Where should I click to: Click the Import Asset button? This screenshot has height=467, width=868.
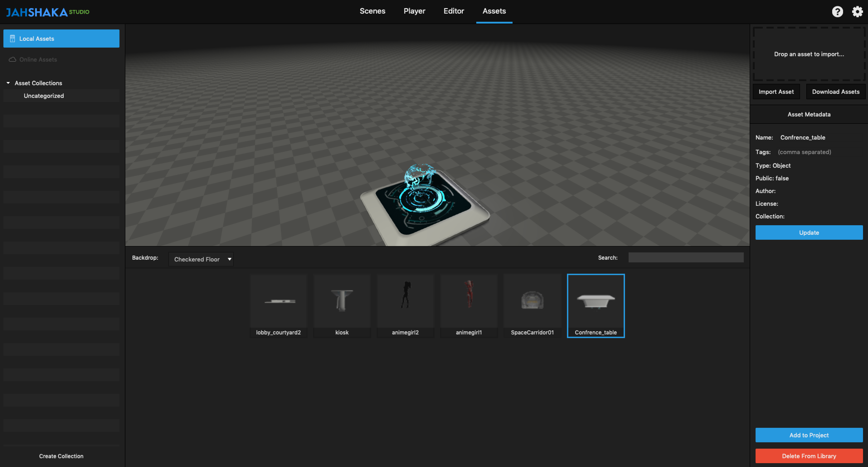(776, 92)
